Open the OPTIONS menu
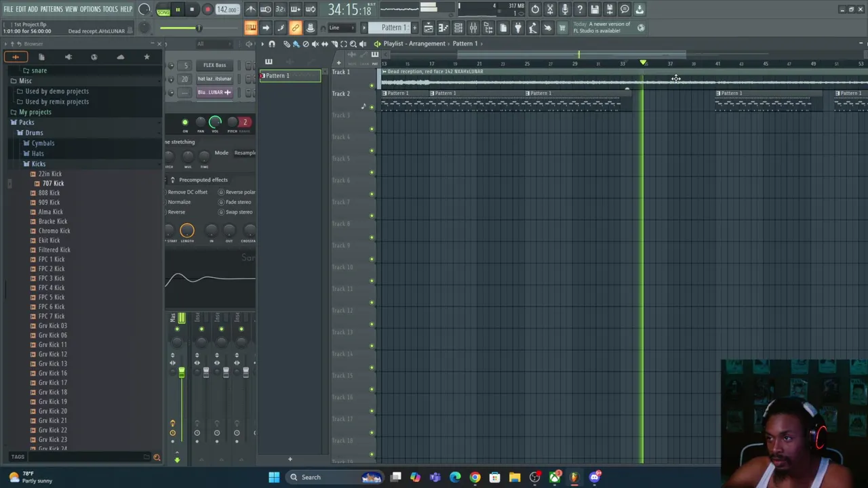This screenshot has width=868, height=488. coord(90,9)
